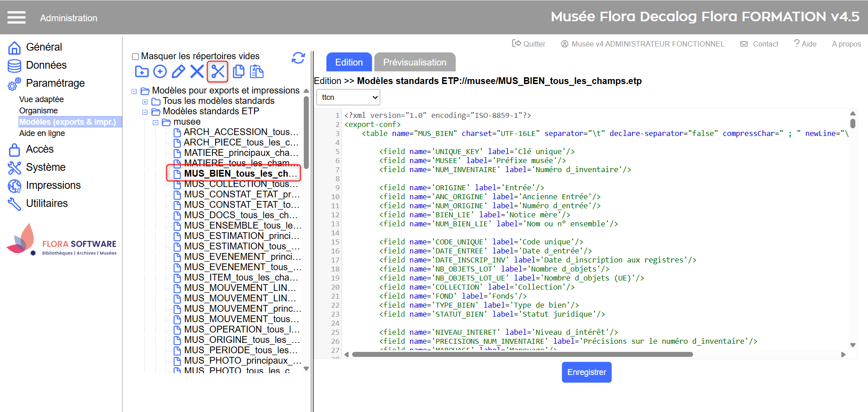Collapse the musee folder
This screenshot has height=412, width=868.
[x=155, y=122]
